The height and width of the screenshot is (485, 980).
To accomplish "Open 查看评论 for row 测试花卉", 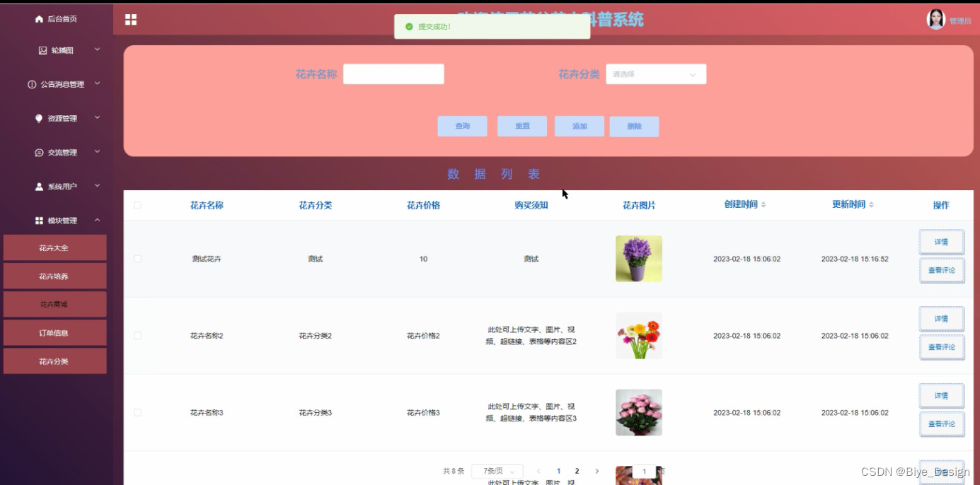I will (x=942, y=270).
